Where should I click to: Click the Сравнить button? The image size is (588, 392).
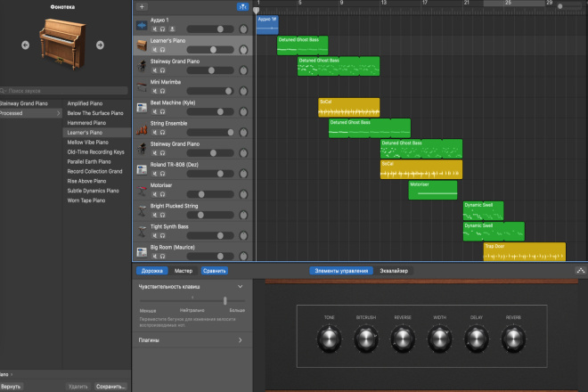tap(215, 271)
